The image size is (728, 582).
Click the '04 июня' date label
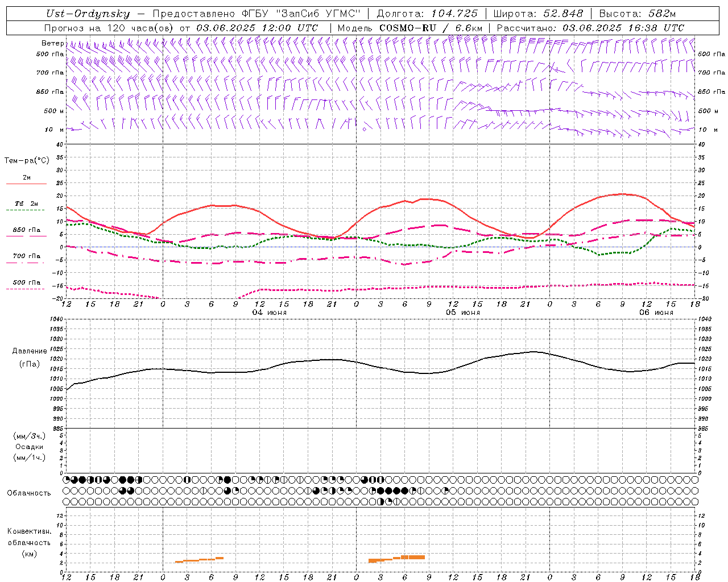point(270,313)
